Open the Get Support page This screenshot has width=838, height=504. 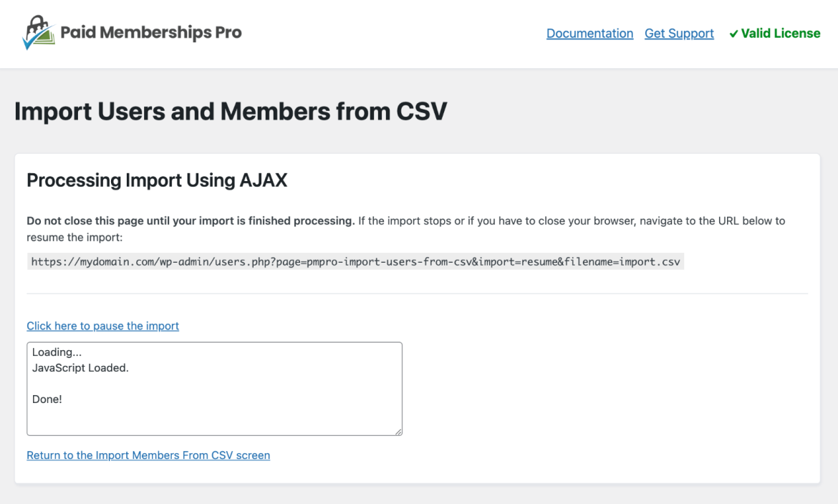[x=679, y=33]
